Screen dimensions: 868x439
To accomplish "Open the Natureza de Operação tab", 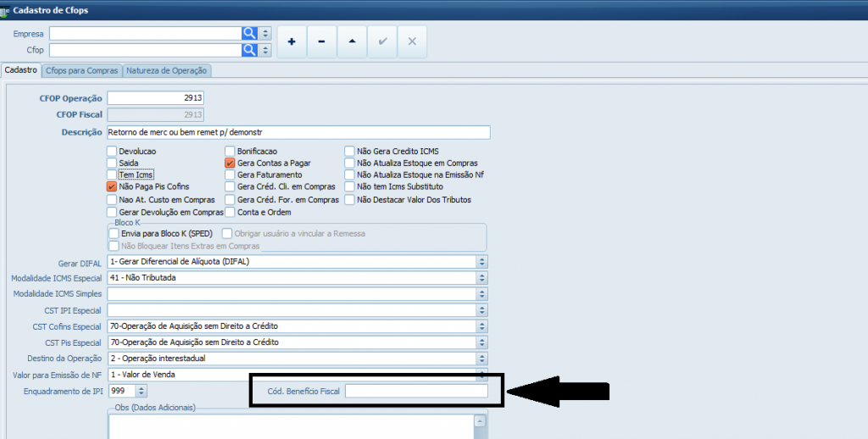I will tap(167, 70).
